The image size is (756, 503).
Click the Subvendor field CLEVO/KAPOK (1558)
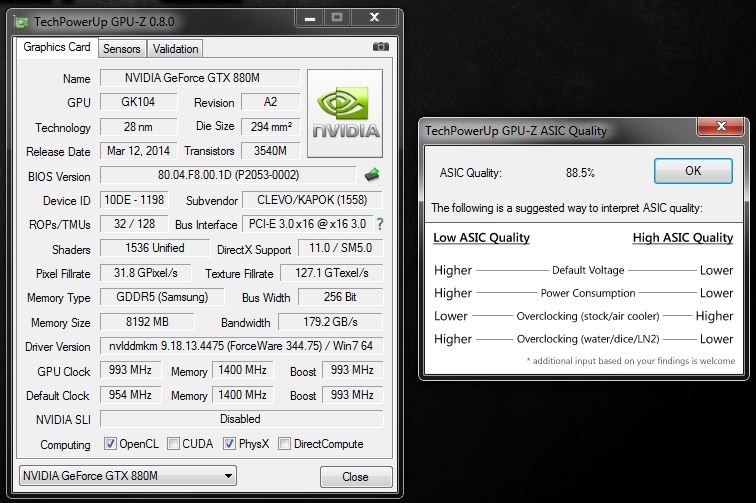(x=312, y=200)
